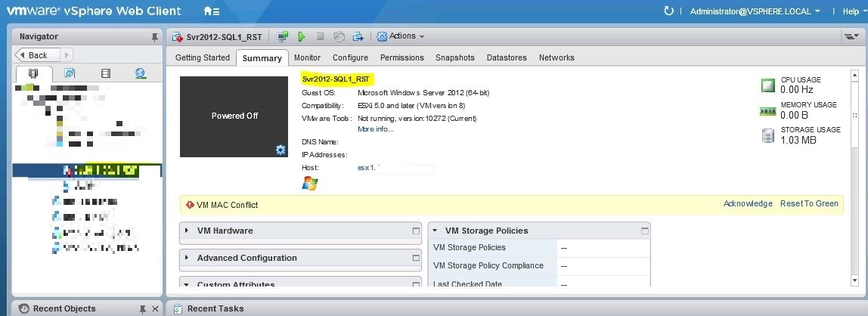868x316 pixels.
Task: Power on the virtual machine
Action: coord(302,36)
